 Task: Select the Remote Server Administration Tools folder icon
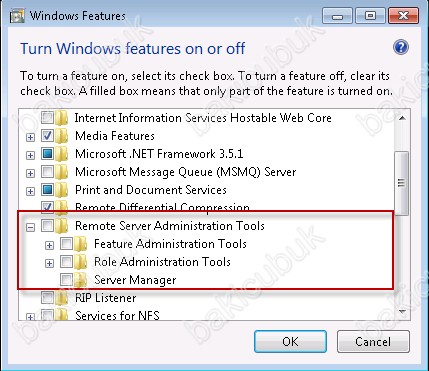[x=62, y=226]
